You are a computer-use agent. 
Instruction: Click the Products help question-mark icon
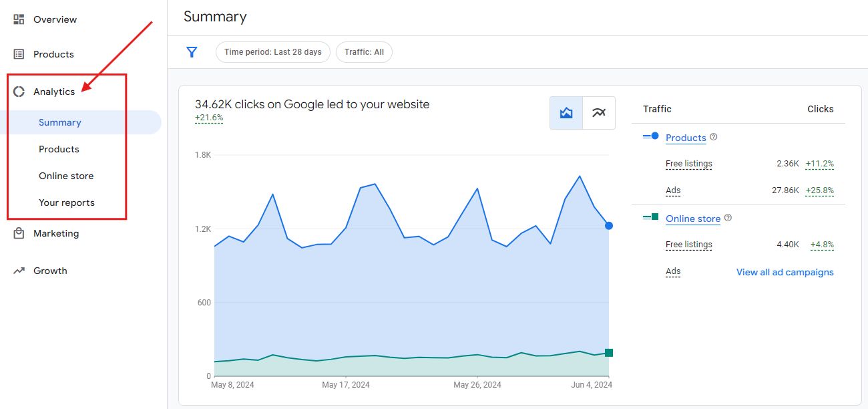[x=713, y=136]
